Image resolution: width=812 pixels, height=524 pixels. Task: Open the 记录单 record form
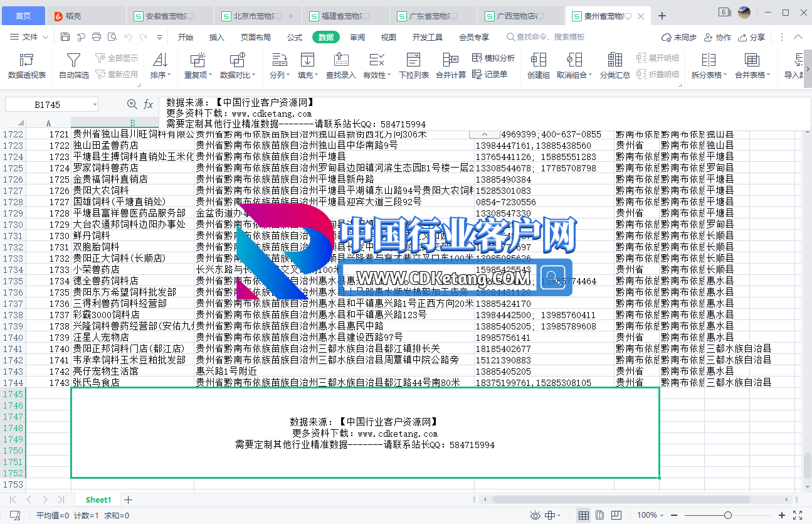click(490, 74)
